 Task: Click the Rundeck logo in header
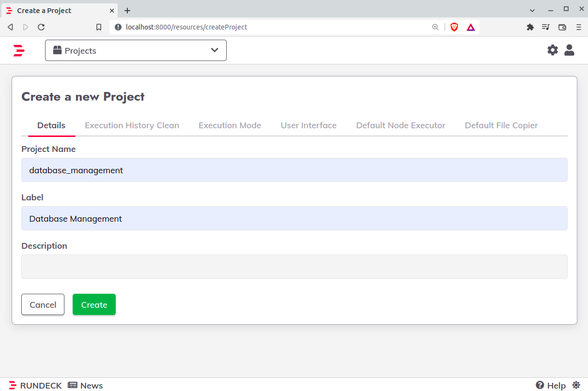point(19,50)
